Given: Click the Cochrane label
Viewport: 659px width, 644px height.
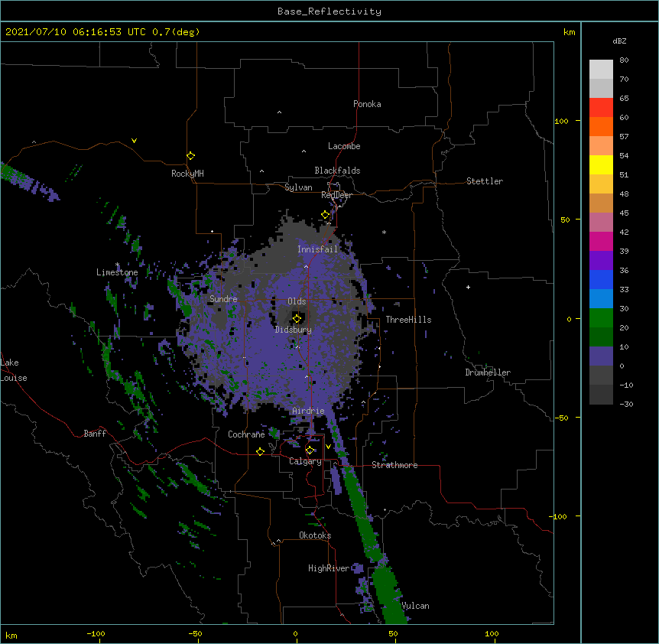Looking at the screenshot, I should (246, 434).
